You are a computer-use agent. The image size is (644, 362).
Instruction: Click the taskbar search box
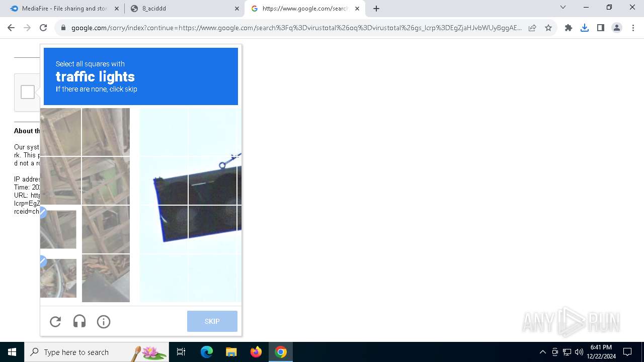point(98,352)
